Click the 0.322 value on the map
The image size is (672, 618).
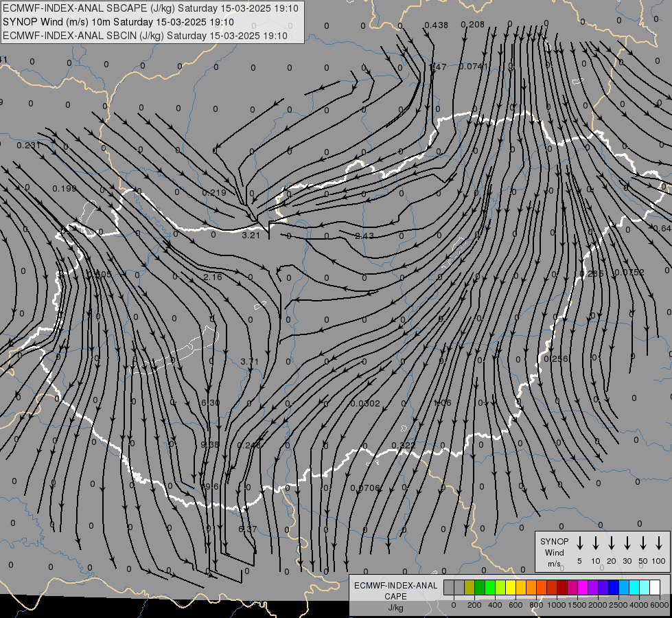click(404, 445)
